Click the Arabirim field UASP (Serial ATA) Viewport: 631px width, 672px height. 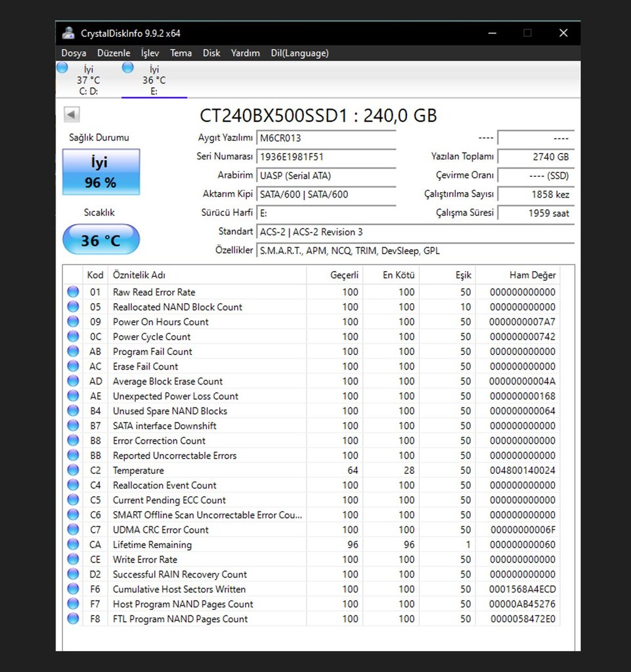point(326,176)
